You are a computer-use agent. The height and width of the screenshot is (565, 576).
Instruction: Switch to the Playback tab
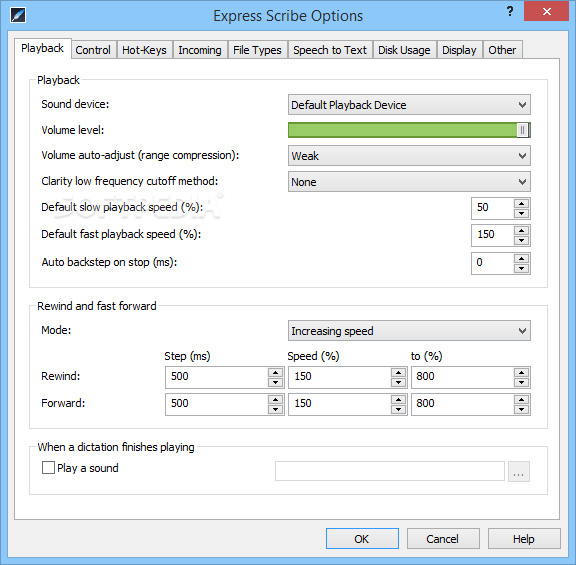point(43,48)
